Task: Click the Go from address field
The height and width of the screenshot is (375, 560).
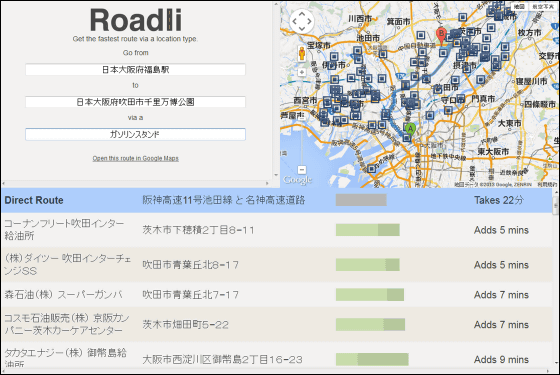Action: pyautogui.click(x=135, y=70)
